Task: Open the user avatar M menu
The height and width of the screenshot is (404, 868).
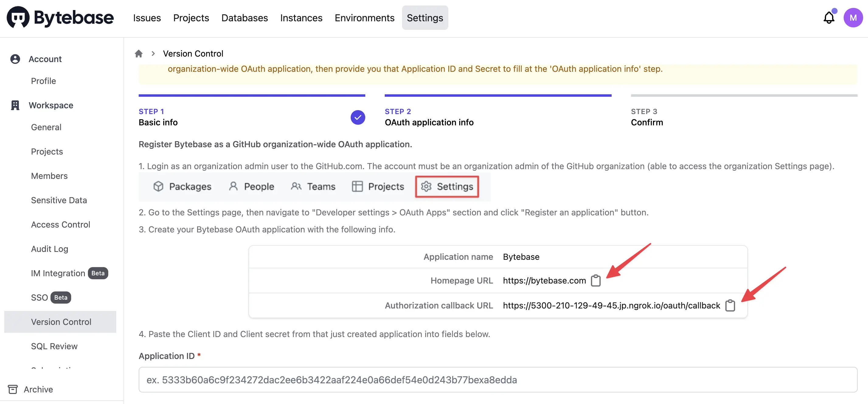Action: point(853,18)
